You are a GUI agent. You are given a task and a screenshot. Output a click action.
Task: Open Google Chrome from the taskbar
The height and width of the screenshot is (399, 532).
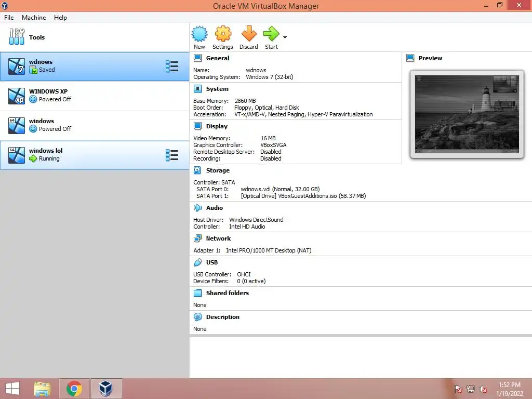tap(74, 389)
